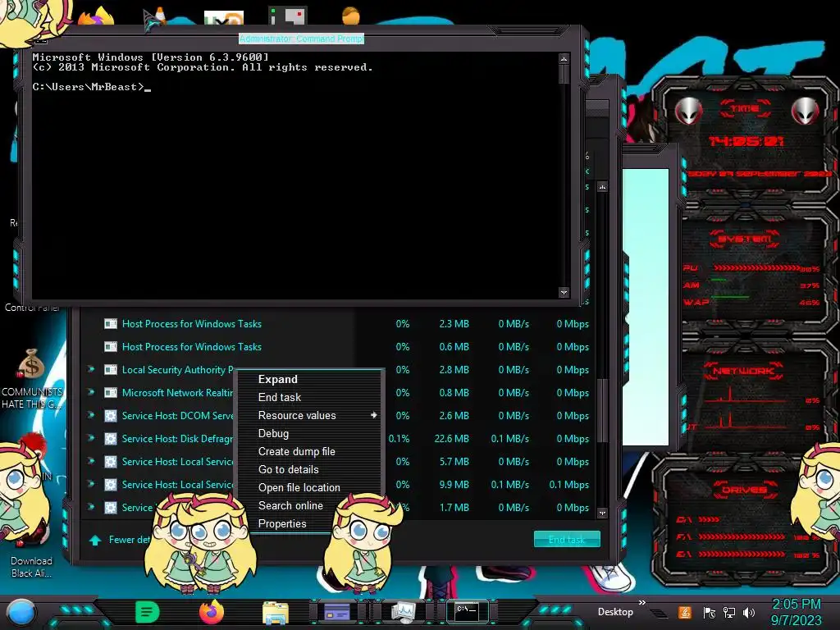Expand Service Host: Local Service 9.9 MB row
Viewport: 840px width, 630px height.
(x=91, y=484)
